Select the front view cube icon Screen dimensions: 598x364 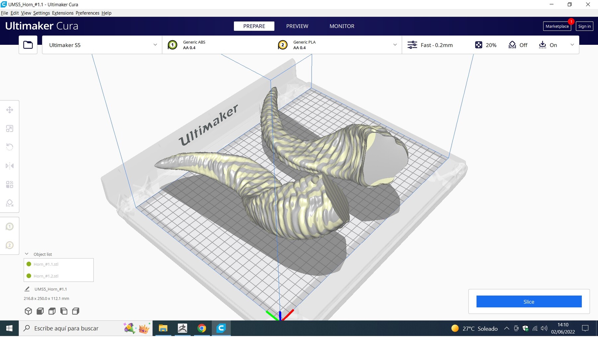(x=40, y=311)
